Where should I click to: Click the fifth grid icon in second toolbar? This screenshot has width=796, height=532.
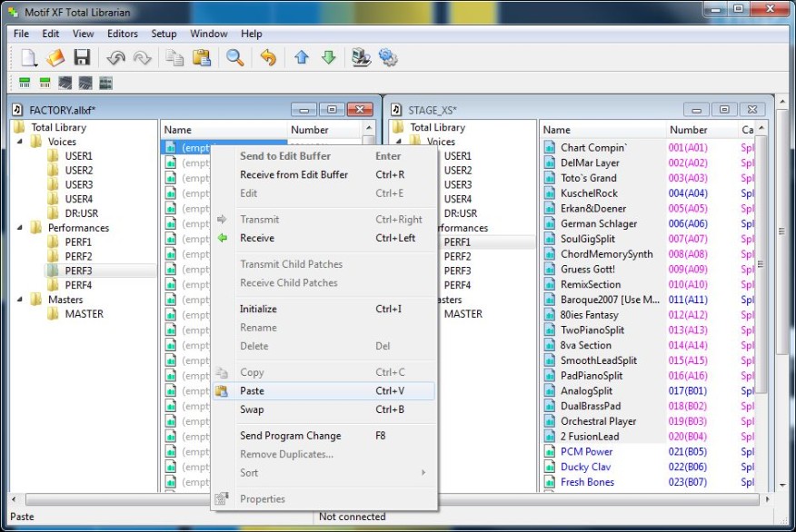click(x=105, y=84)
